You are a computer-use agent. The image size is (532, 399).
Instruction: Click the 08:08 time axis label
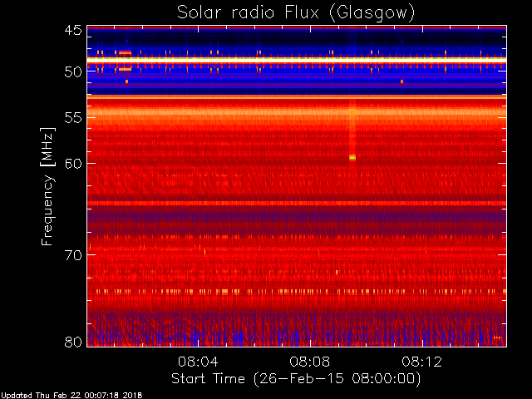[x=310, y=362]
